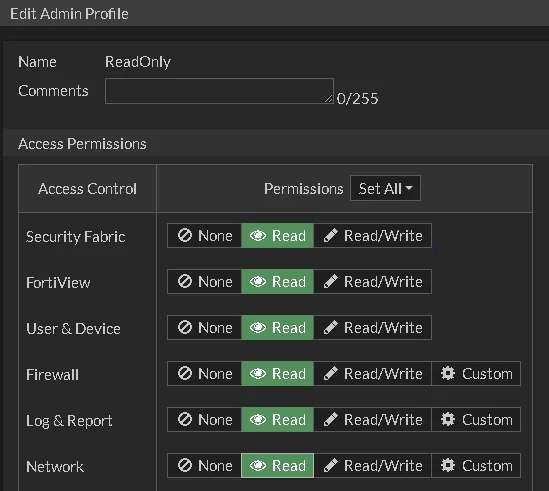The image size is (549, 491).
Task: Click the Log & Report row label
Action: 69,421
